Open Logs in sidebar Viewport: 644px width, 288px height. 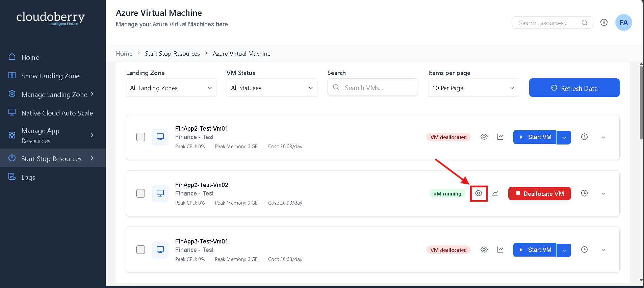(53, 177)
